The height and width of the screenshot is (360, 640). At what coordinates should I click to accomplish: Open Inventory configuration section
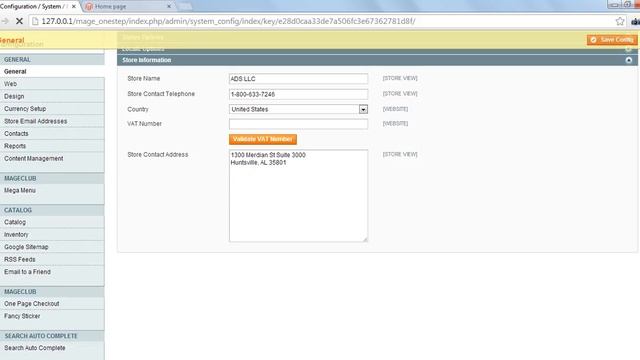tap(52, 235)
